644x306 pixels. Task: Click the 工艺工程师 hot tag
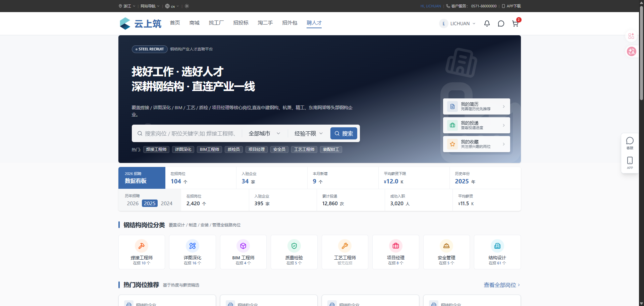(x=304, y=149)
